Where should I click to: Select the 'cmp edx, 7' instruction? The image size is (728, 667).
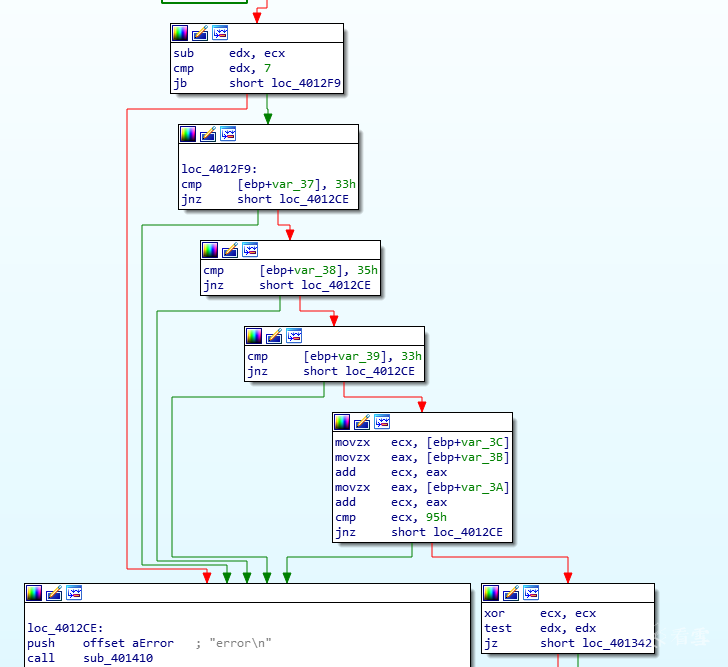pos(222,68)
